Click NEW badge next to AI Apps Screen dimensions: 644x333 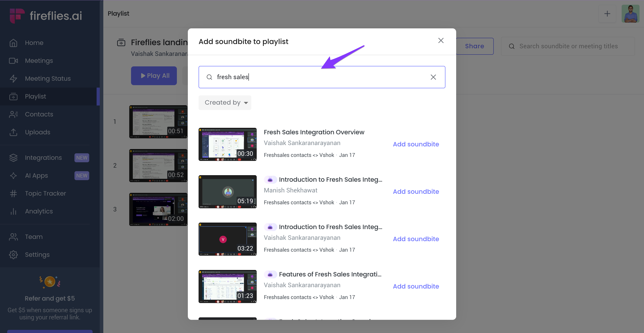click(82, 176)
